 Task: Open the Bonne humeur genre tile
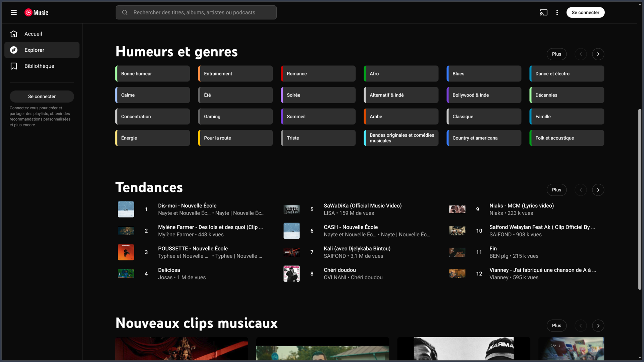pos(153,74)
